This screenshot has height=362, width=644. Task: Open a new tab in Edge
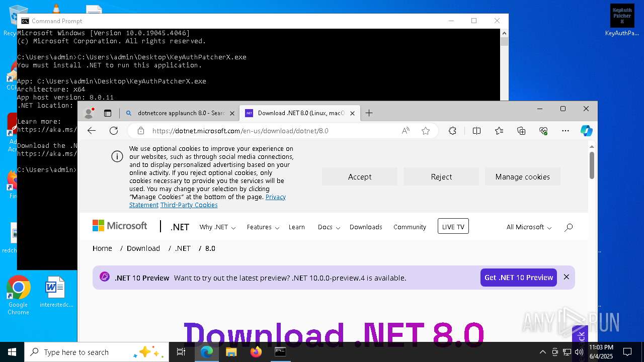click(x=369, y=113)
